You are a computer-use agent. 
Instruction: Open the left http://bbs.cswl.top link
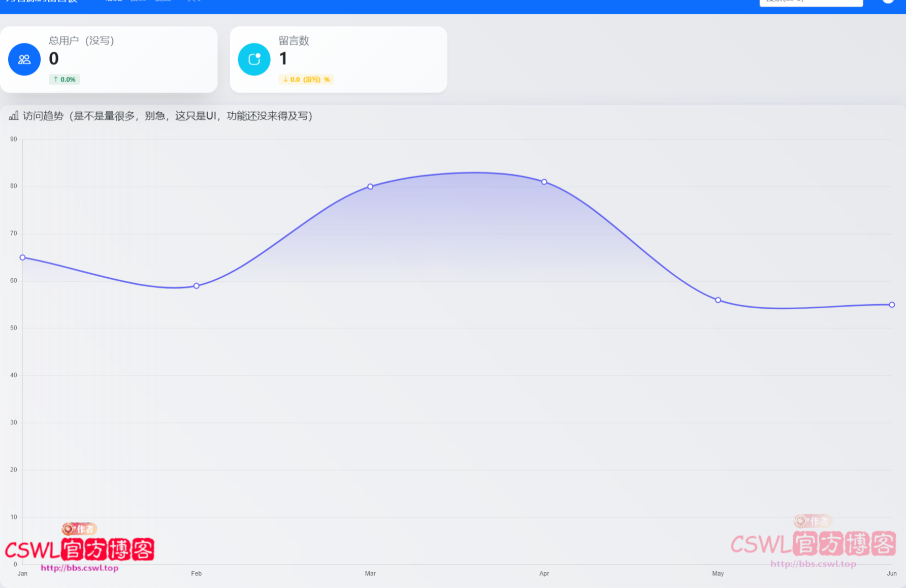click(80, 568)
